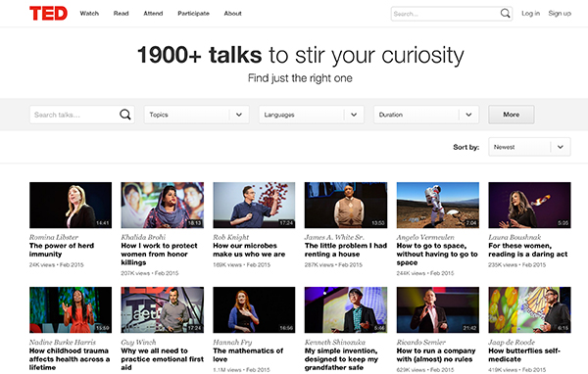Open Jaap de Roode talk thumbnail
588x374 pixels.
coord(529,310)
